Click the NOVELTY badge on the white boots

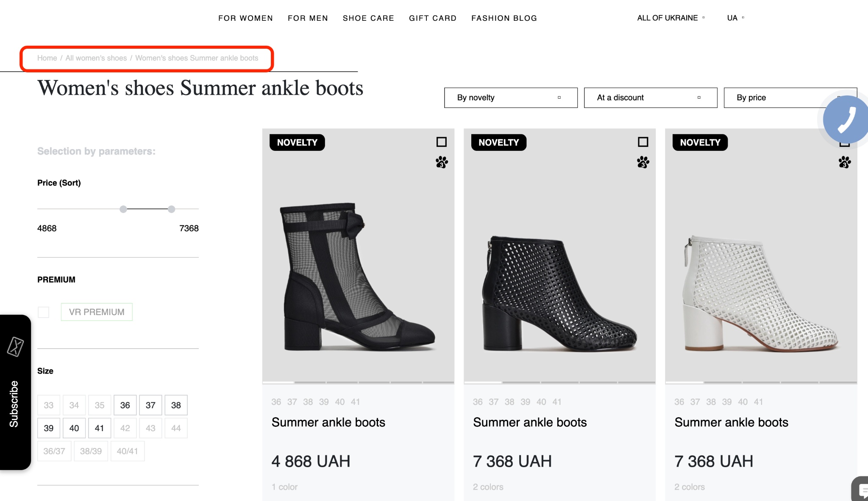pos(700,142)
